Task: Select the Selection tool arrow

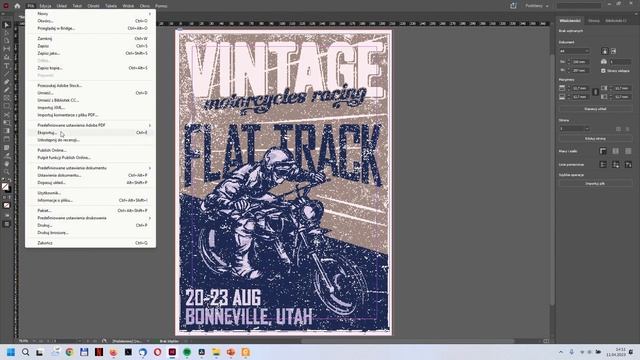Action: point(6,25)
